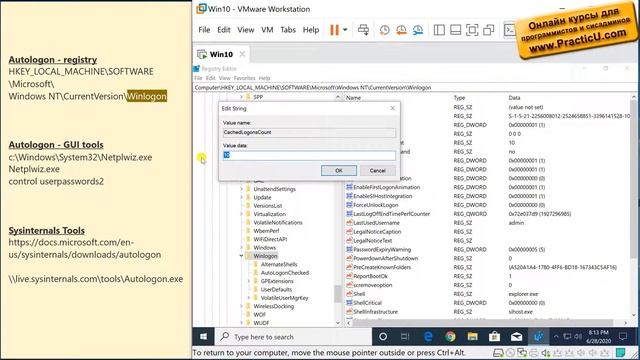Select the PasswordExpiryWarning value
Screen dimensions: 640x360
tap(382, 249)
